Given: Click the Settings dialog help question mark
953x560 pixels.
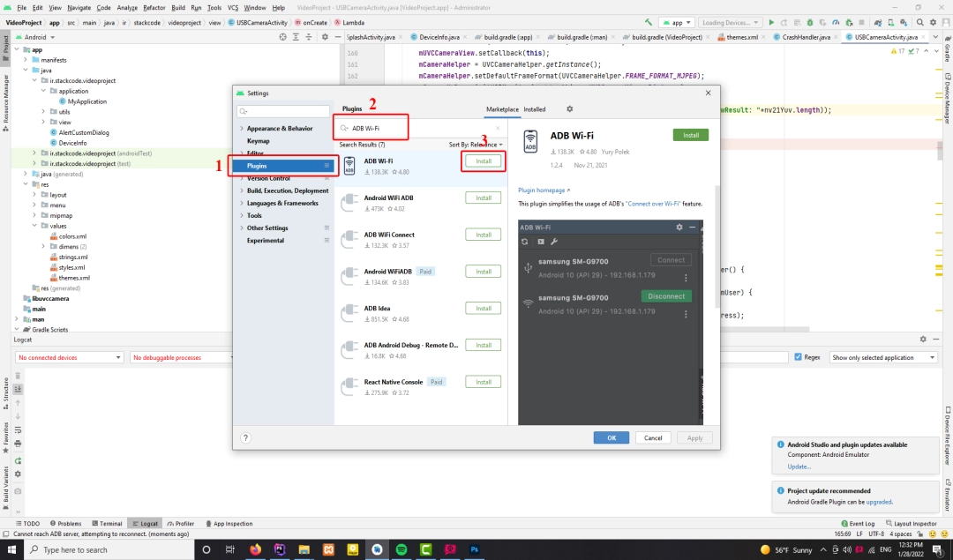Looking at the screenshot, I should (x=245, y=438).
